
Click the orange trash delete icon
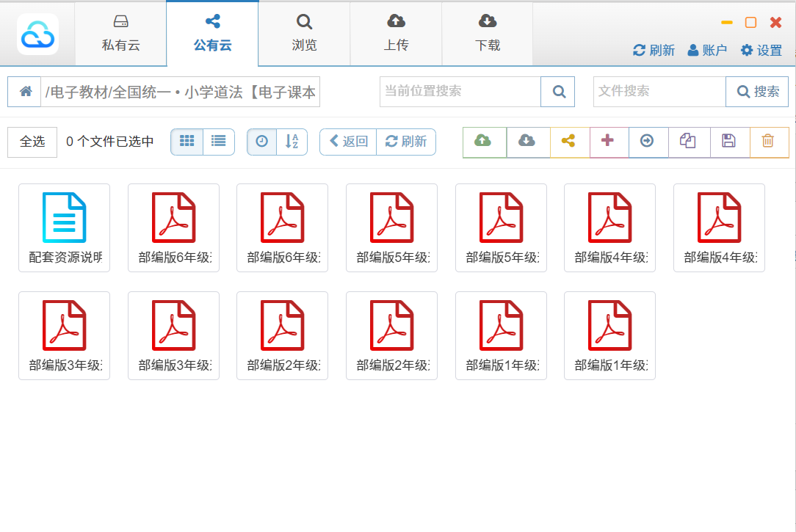pyautogui.click(x=768, y=142)
